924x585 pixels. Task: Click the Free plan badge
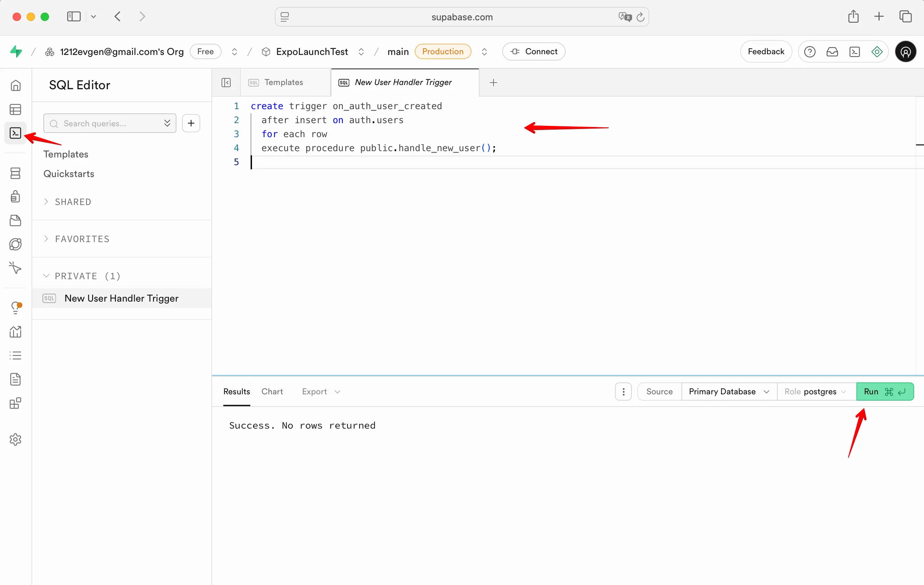pyautogui.click(x=205, y=51)
